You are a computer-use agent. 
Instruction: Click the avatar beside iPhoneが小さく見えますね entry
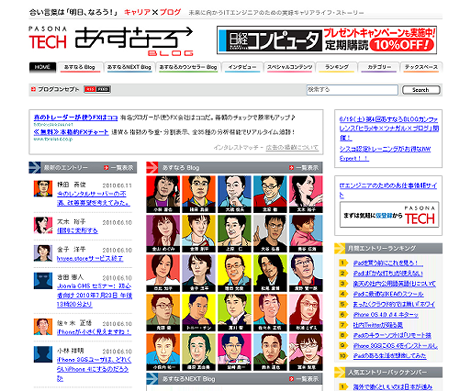43,327
